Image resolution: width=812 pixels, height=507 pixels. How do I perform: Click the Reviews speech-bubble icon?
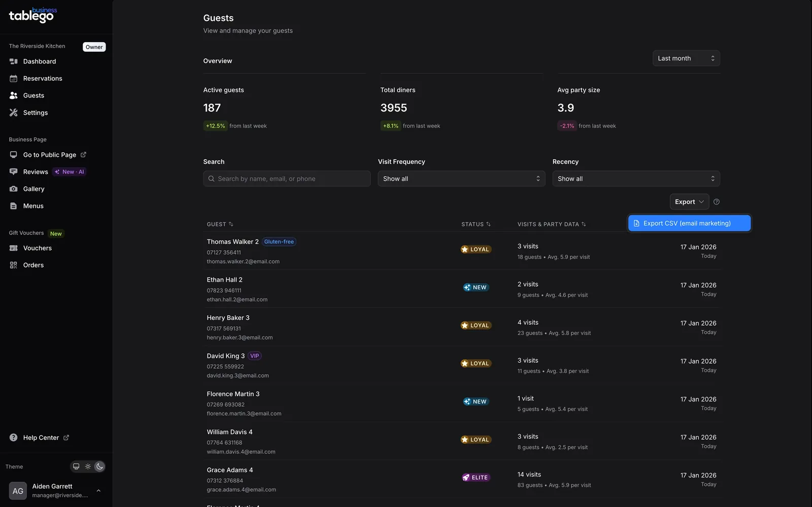pos(14,172)
